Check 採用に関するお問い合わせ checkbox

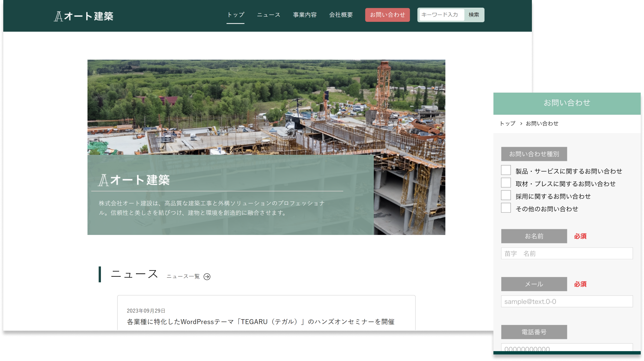pyautogui.click(x=506, y=195)
